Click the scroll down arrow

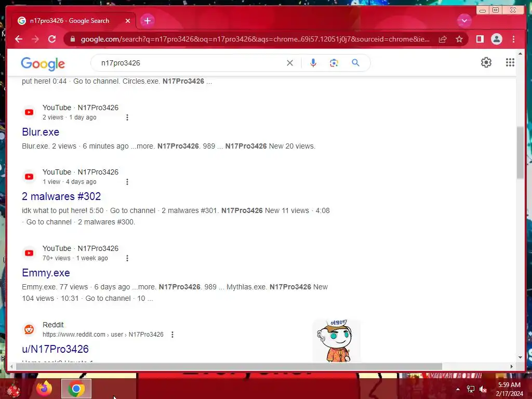click(x=520, y=357)
